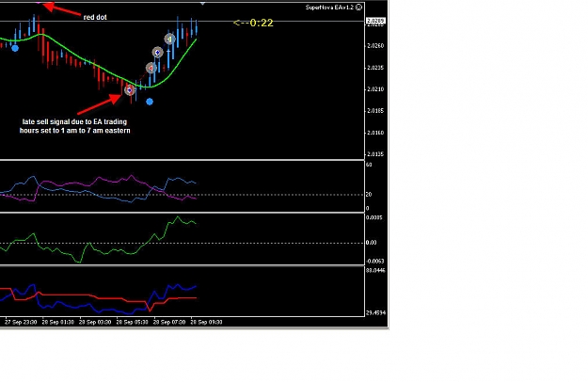Viewport: 588px width, 382px height.
Task: Click the -0.0063 scale value
Action: click(375, 261)
